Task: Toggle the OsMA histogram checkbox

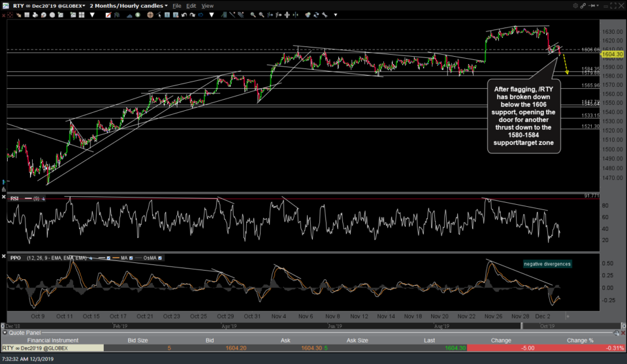Action: [160, 258]
